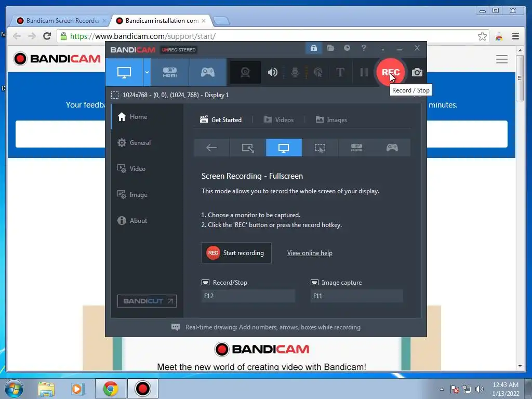Click Start recording button
The height and width of the screenshot is (399, 532).
pyautogui.click(x=236, y=253)
